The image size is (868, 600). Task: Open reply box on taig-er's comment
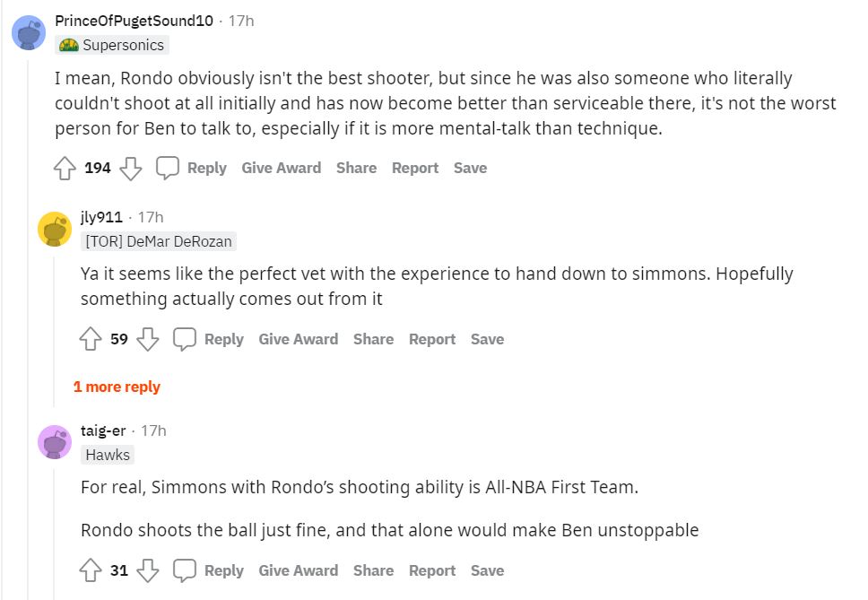[222, 570]
